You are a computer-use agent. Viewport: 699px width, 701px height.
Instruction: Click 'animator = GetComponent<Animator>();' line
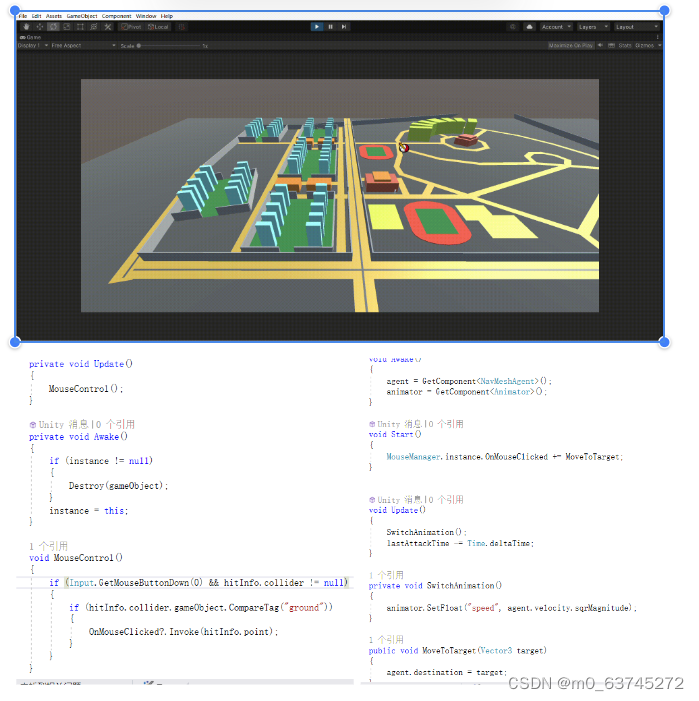coord(467,392)
